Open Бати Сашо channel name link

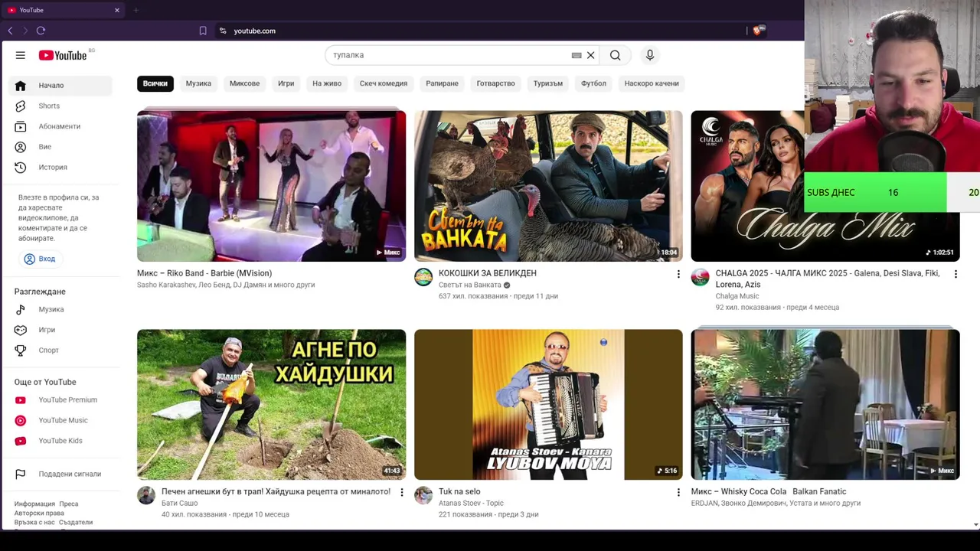(180, 504)
